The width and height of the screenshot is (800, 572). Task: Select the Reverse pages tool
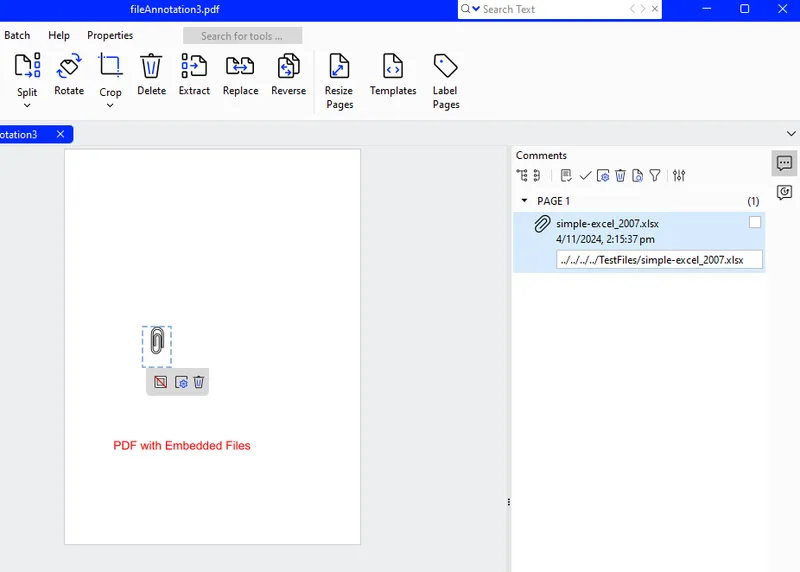pos(289,75)
